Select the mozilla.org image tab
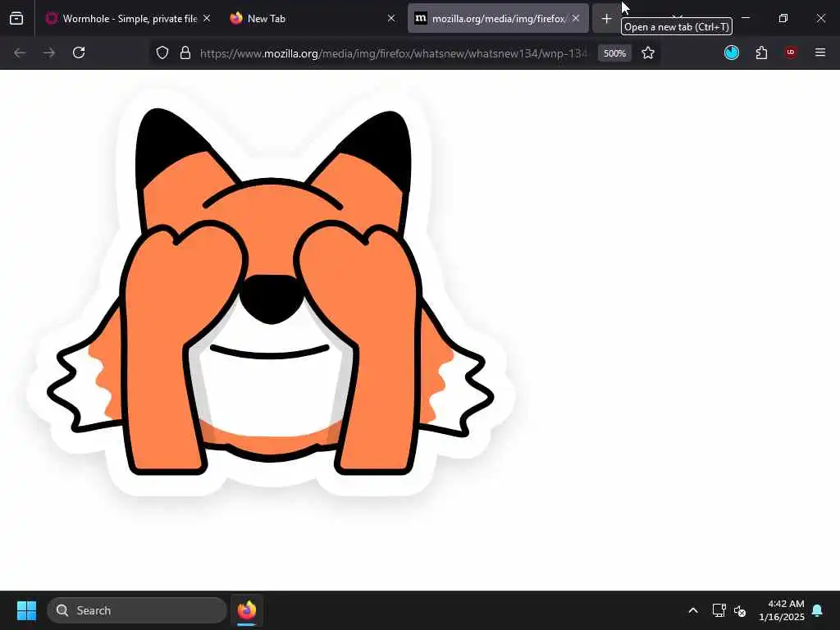The height and width of the screenshot is (630, 840). pos(498,19)
